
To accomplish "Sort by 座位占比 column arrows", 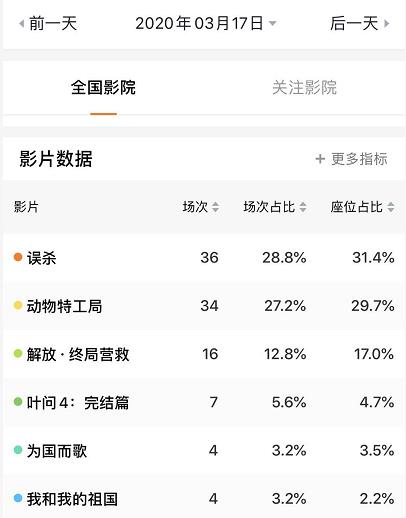I will point(391,207).
